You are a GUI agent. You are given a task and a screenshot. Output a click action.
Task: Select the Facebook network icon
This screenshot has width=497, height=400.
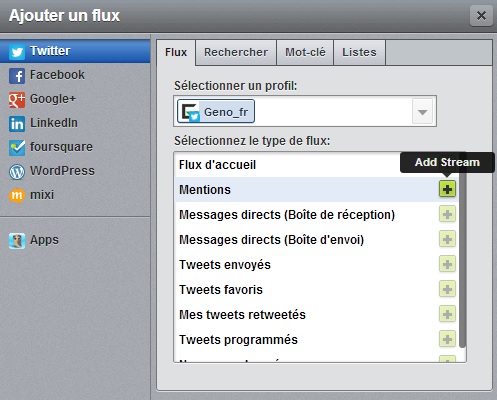point(17,76)
